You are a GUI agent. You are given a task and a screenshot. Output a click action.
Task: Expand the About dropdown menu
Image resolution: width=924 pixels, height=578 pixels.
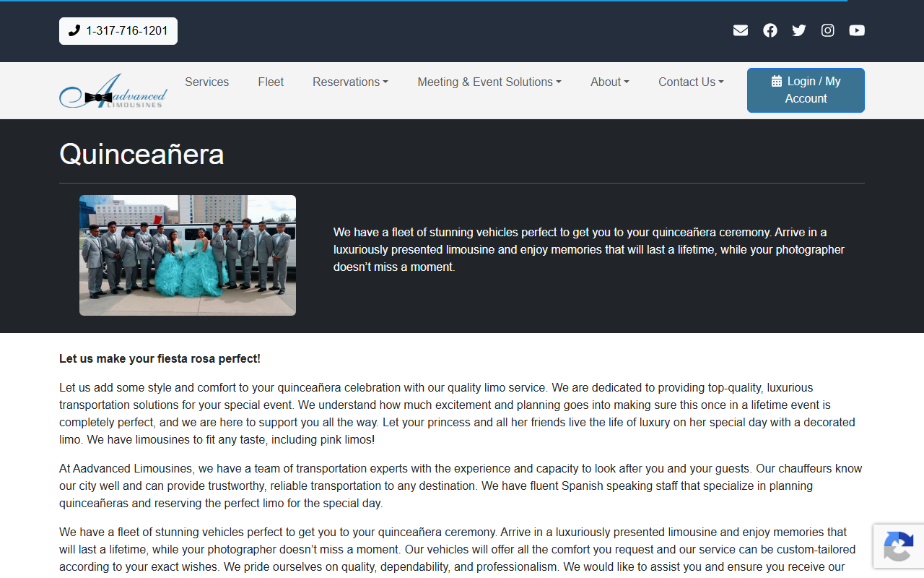coord(610,82)
